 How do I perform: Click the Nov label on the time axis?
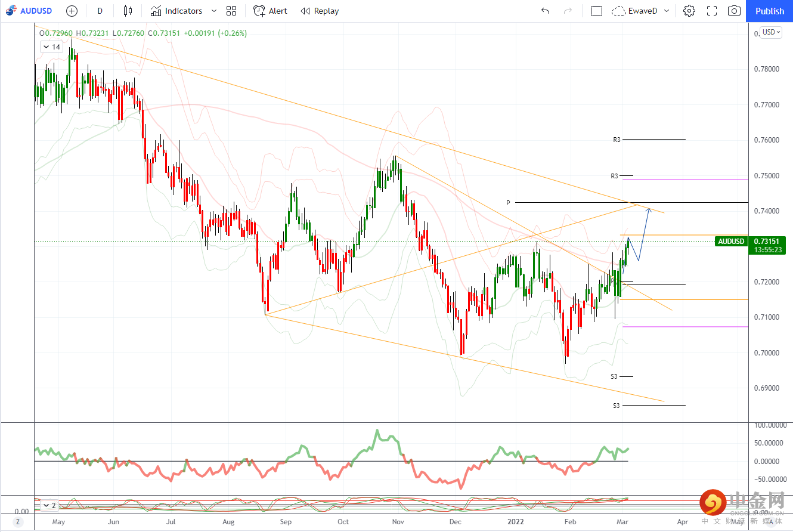click(398, 522)
